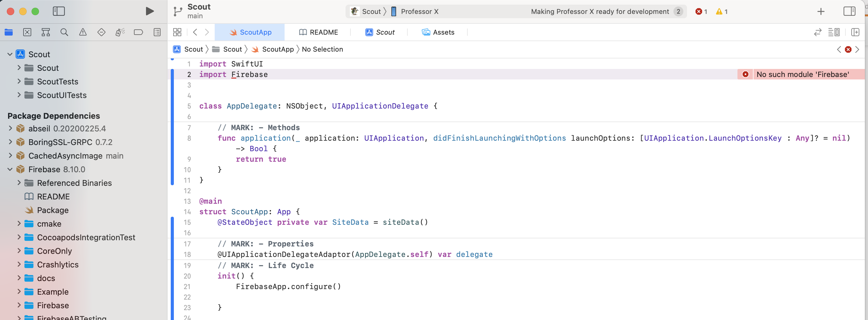Screen dimensions: 868x320
Task: Expand the cmake folder
Action: 19,223
